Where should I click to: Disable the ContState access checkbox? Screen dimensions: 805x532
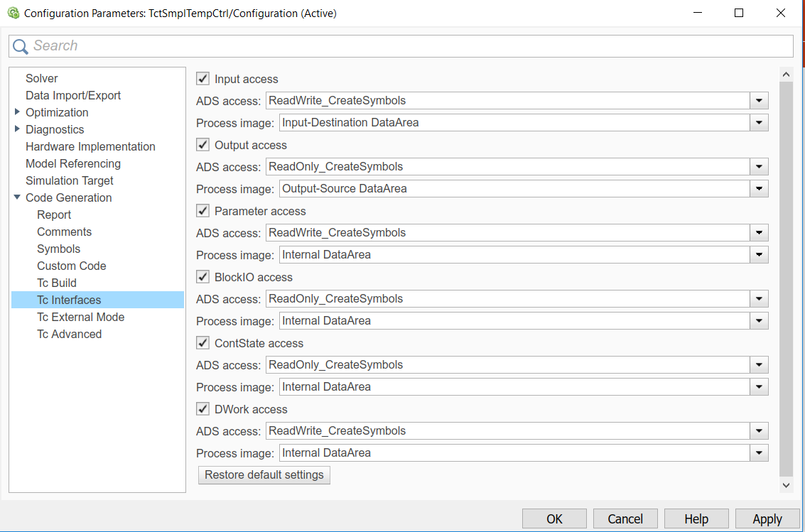(202, 342)
